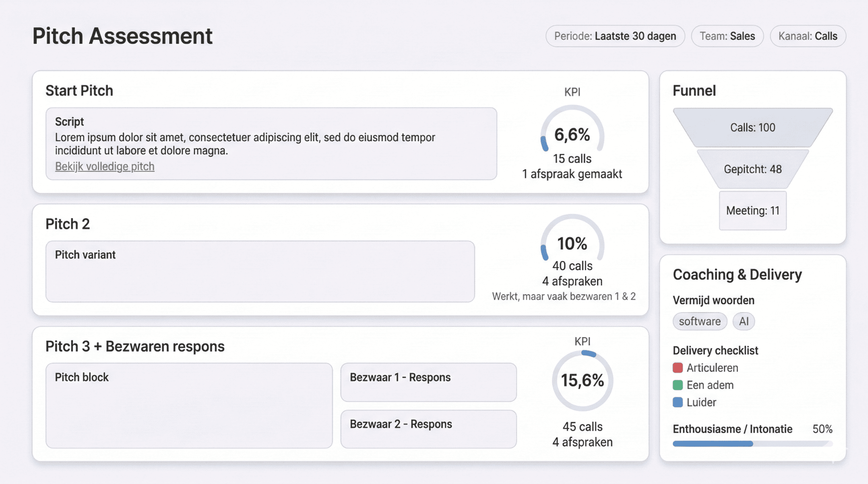Click the Bekijk volledige pitch link
Image resolution: width=868 pixels, height=484 pixels.
pyautogui.click(x=105, y=166)
